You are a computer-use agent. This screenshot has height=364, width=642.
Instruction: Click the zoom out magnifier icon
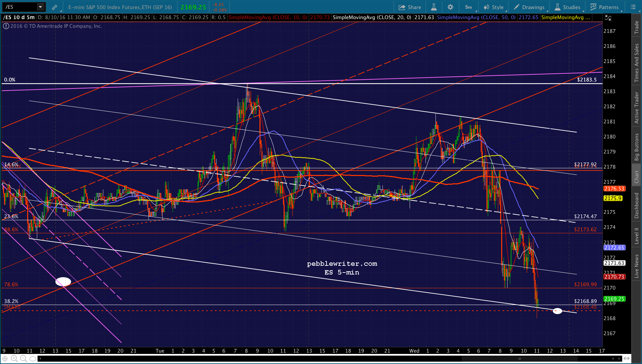click(x=23, y=359)
